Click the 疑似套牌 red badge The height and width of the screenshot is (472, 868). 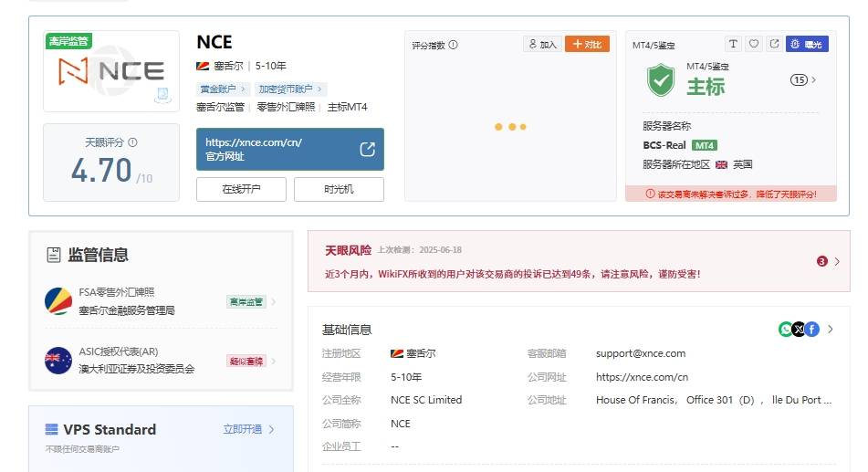pos(246,362)
